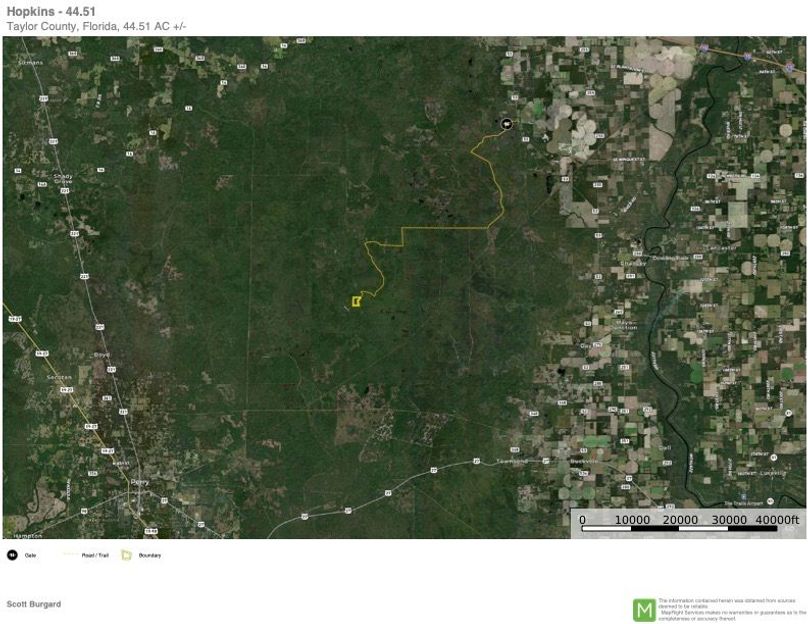808x624 pixels.
Task: Click the Interstate shield in the map corner
Action: (790, 66)
